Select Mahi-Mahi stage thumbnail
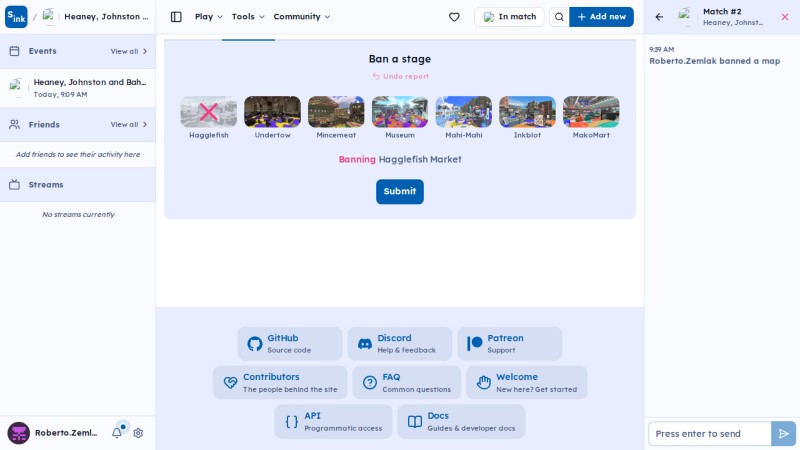This screenshot has height=450, width=800. [x=464, y=112]
